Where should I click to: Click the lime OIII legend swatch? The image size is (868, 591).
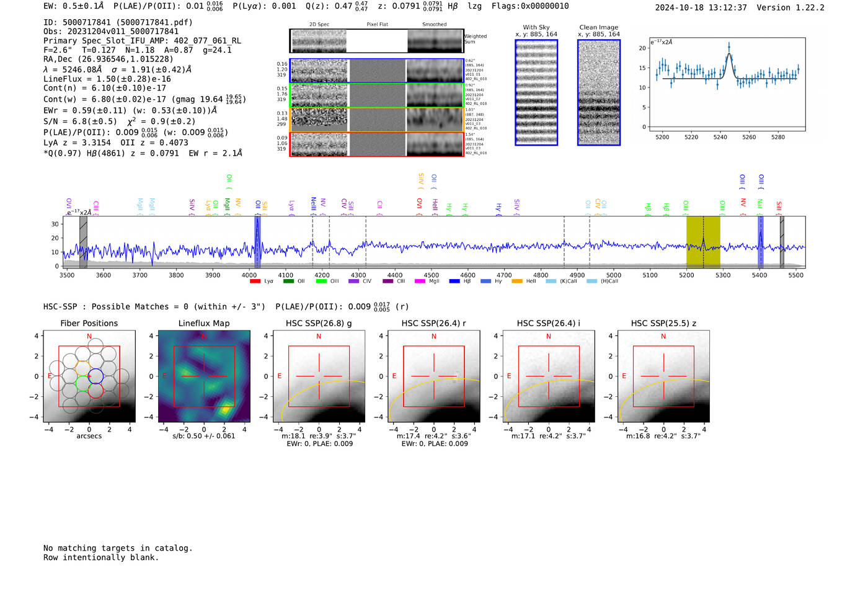coord(321,282)
